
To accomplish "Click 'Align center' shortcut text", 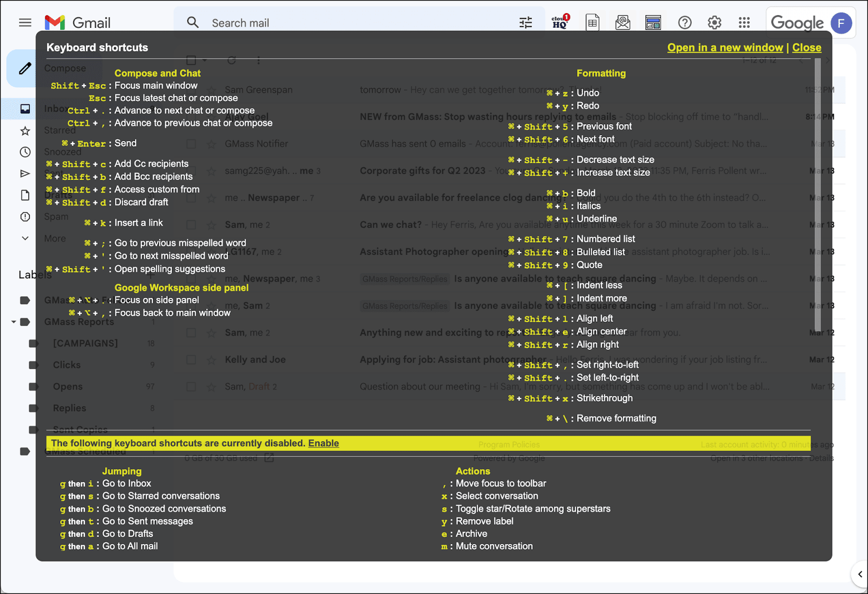I will [601, 331].
